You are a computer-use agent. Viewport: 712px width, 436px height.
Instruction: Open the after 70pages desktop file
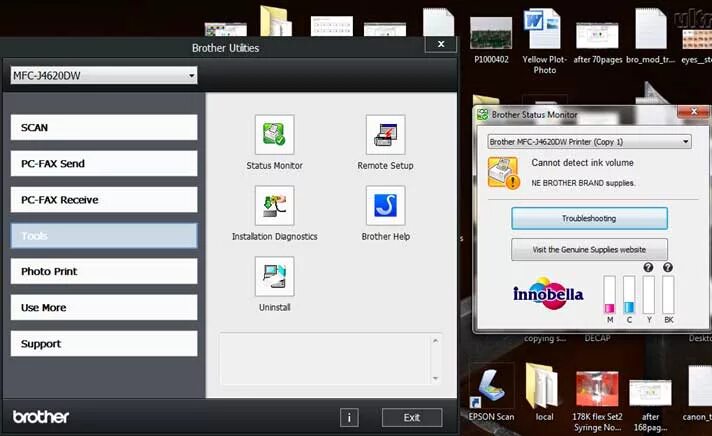click(x=598, y=43)
